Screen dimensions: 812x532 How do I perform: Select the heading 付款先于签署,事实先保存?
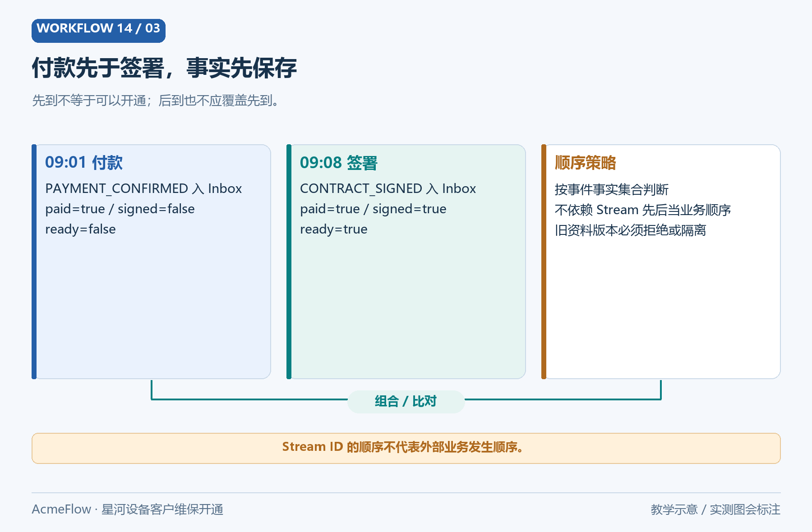[x=164, y=68]
